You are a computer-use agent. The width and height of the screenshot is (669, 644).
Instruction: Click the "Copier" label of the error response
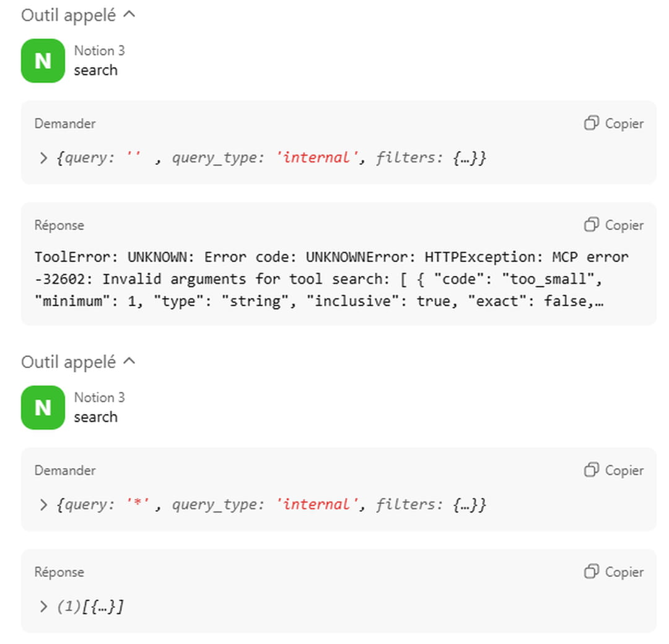click(x=624, y=225)
